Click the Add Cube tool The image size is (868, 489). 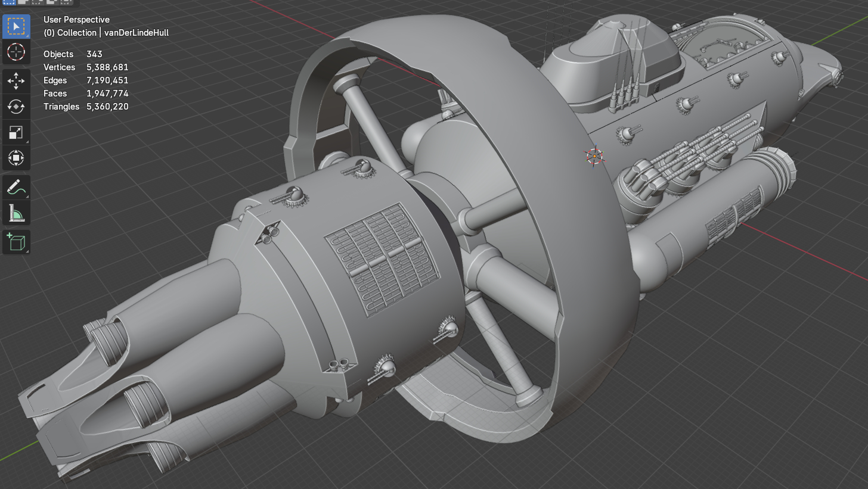(16, 242)
